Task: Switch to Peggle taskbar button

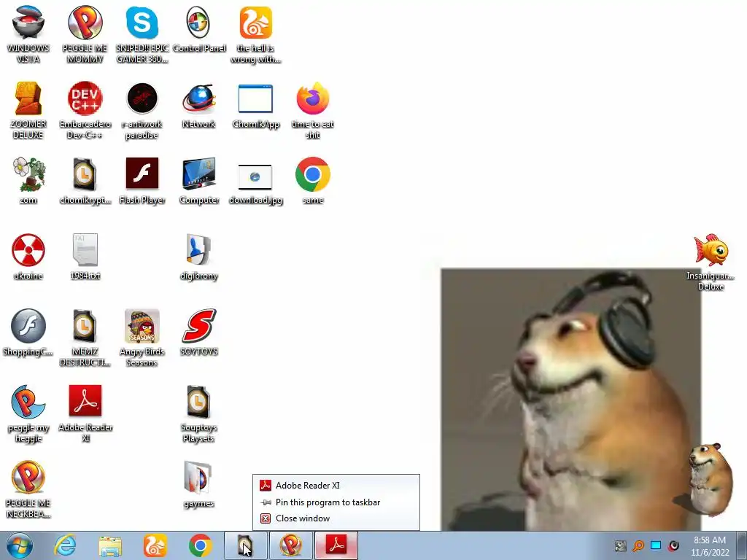Action: (290, 545)
